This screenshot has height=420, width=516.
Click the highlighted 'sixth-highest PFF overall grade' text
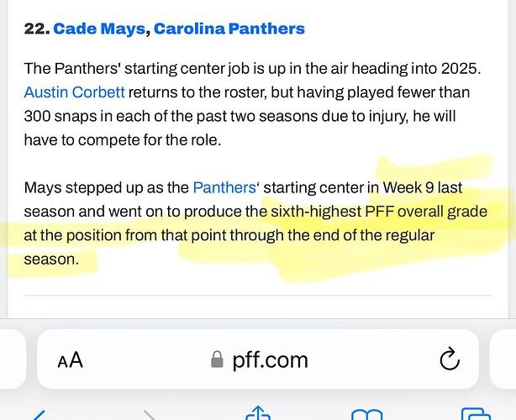[374, 212]
